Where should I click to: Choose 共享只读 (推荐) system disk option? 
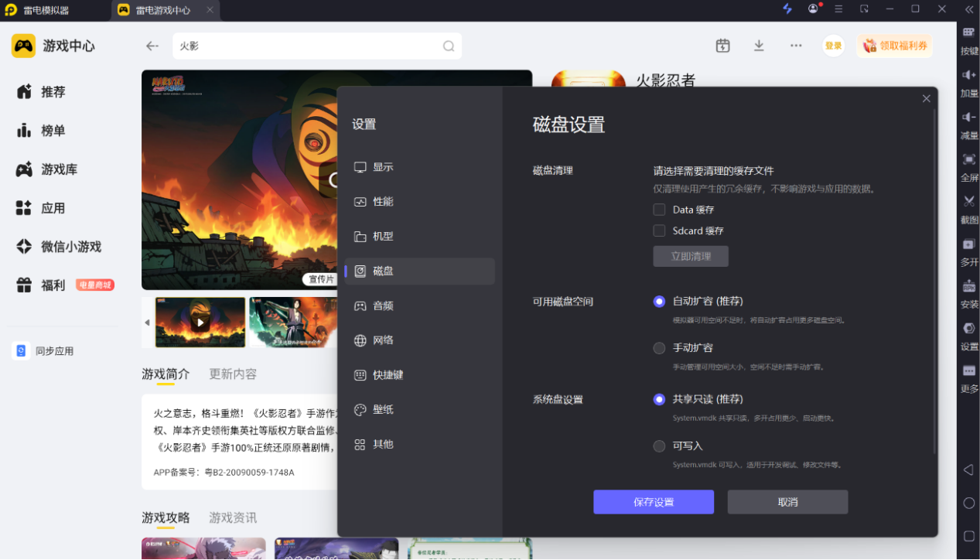tap(659, 400)
